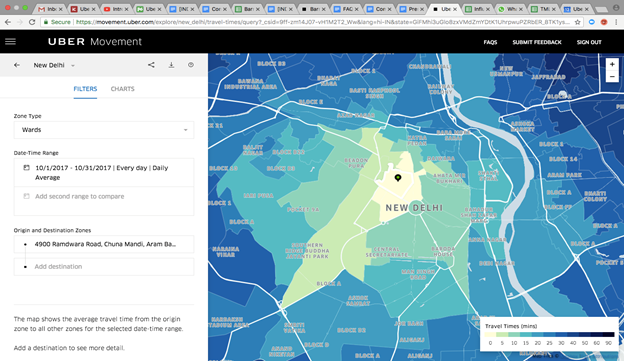Screen dimensions: 624x361
Task: Open the Chrome profile avatar icon
Action: (616, 8)
